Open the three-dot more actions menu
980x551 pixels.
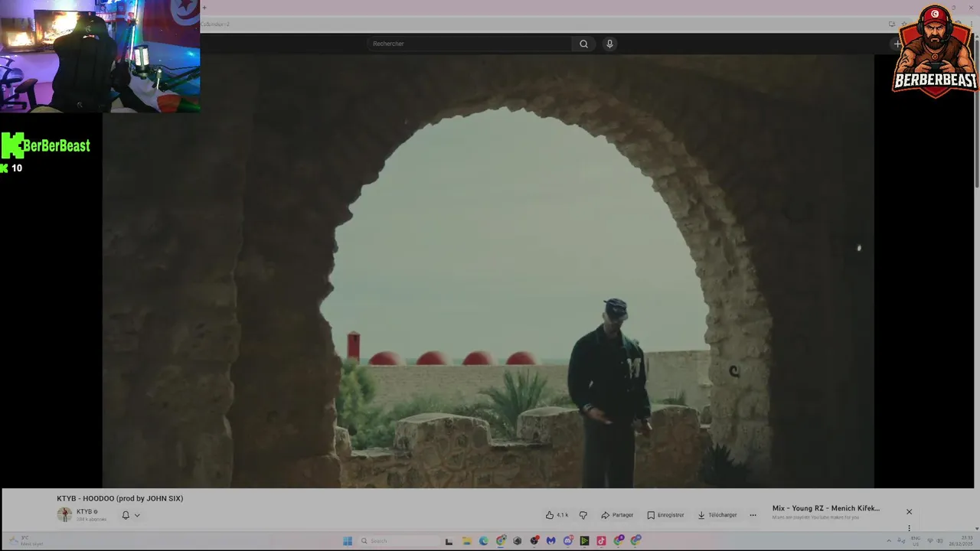coord(753,515)
